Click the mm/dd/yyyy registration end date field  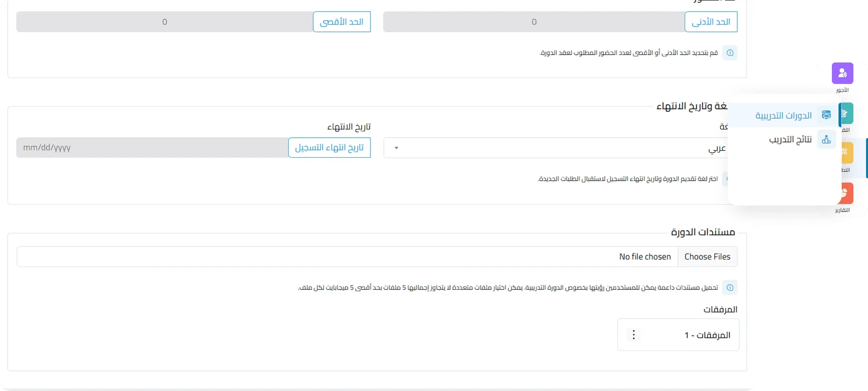coord(153,147)
